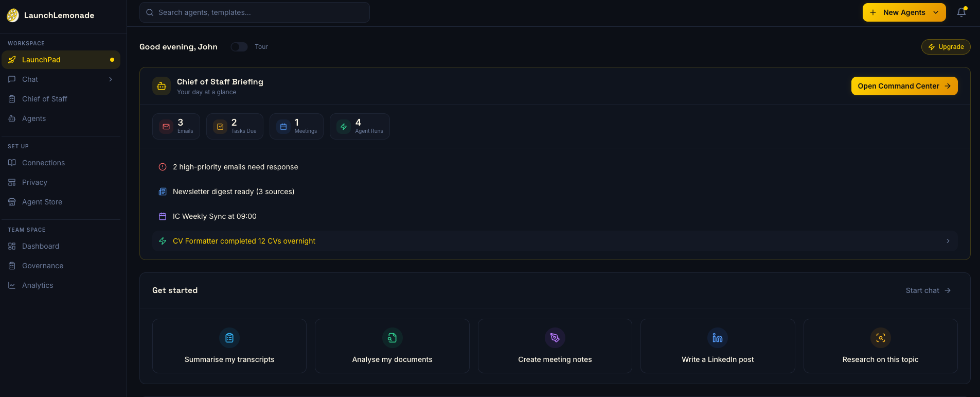Click the Start chat link
This screenshot has width=980, height=397.
click(928, 290)
